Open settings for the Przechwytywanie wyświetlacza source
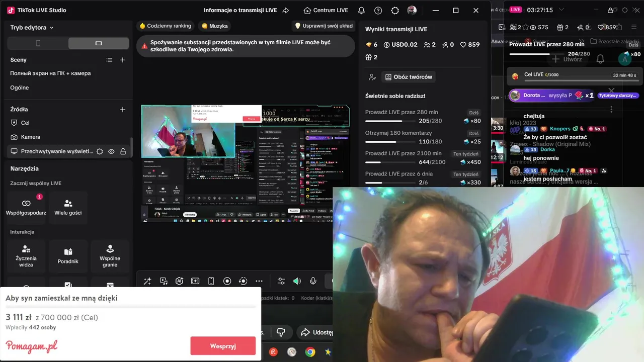The width and height of the screenshot is (644, 362). 100,151
